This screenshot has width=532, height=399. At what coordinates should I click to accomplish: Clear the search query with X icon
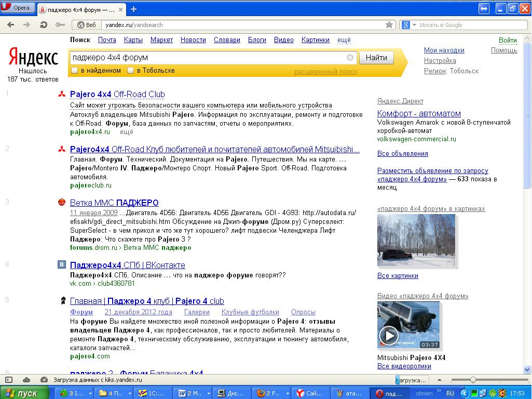[x=350, y=58]
